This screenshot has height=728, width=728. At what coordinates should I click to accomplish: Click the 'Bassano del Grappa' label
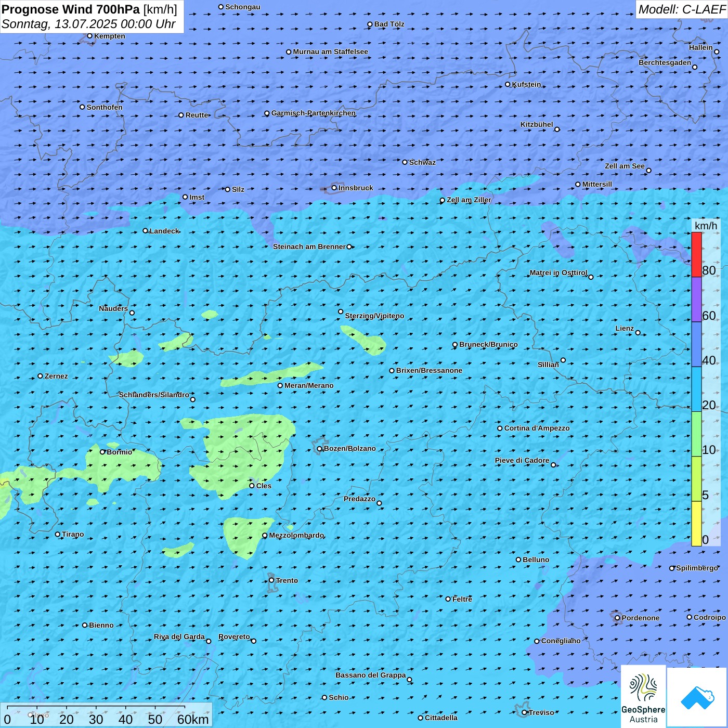point(371,675)
